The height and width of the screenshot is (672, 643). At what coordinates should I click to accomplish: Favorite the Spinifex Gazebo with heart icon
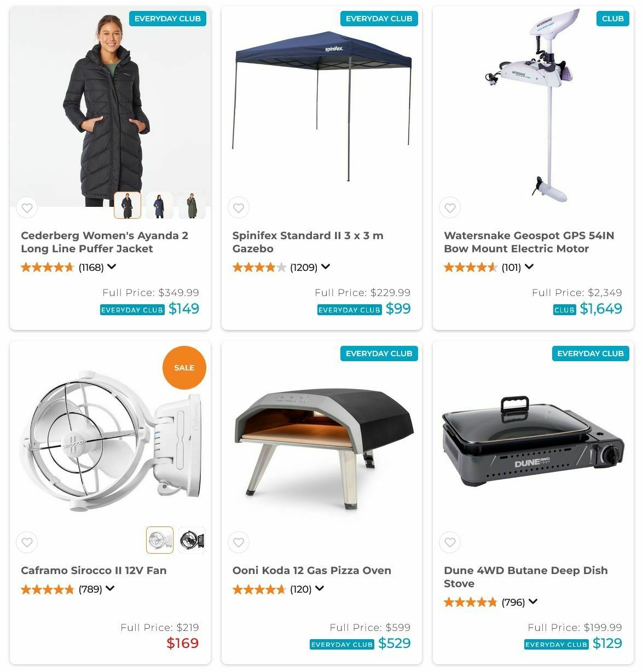tap(239, 207)
